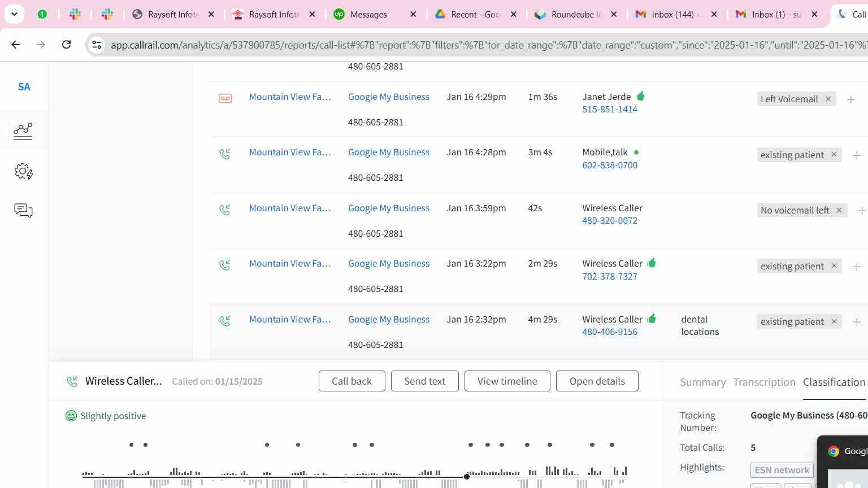Open the chat messages sidebar icon
Screen dimensions: 868x488
(23, 211)
